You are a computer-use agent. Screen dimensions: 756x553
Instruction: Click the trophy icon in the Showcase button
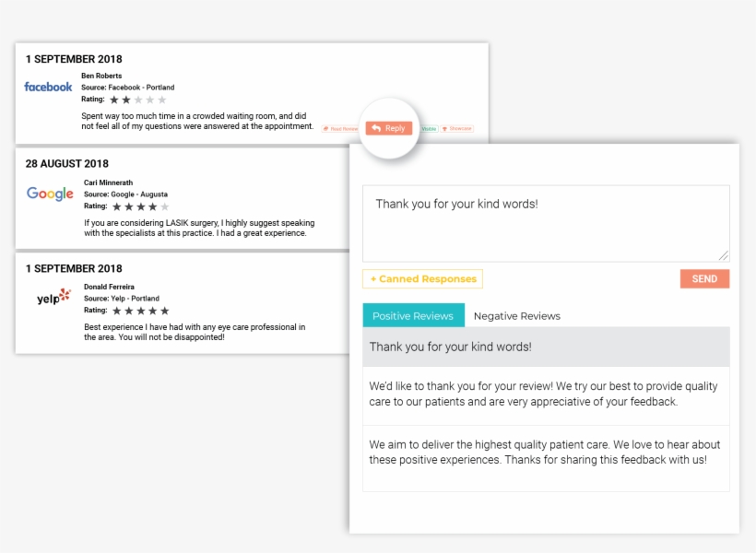444,128
